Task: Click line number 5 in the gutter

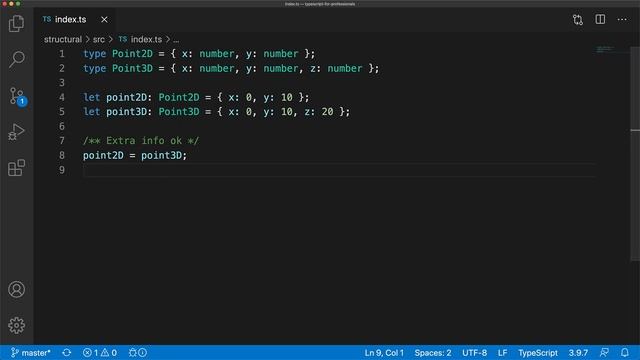Action: click(62, 112)
